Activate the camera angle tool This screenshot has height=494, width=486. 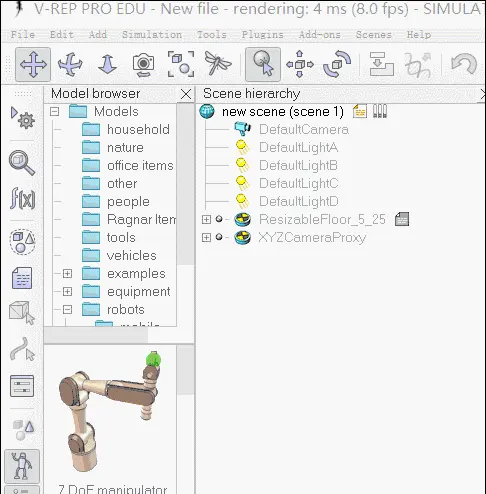[x=144, y=64]
